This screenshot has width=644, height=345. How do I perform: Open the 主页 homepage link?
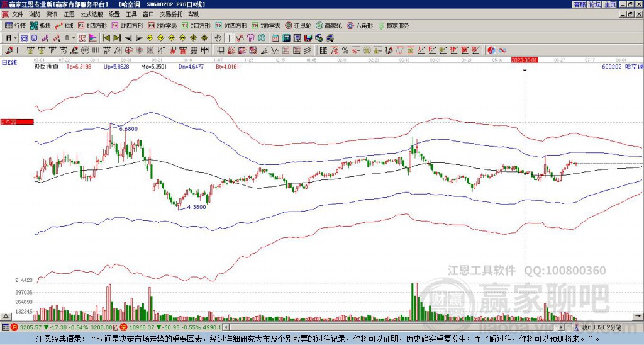(610, 4)
